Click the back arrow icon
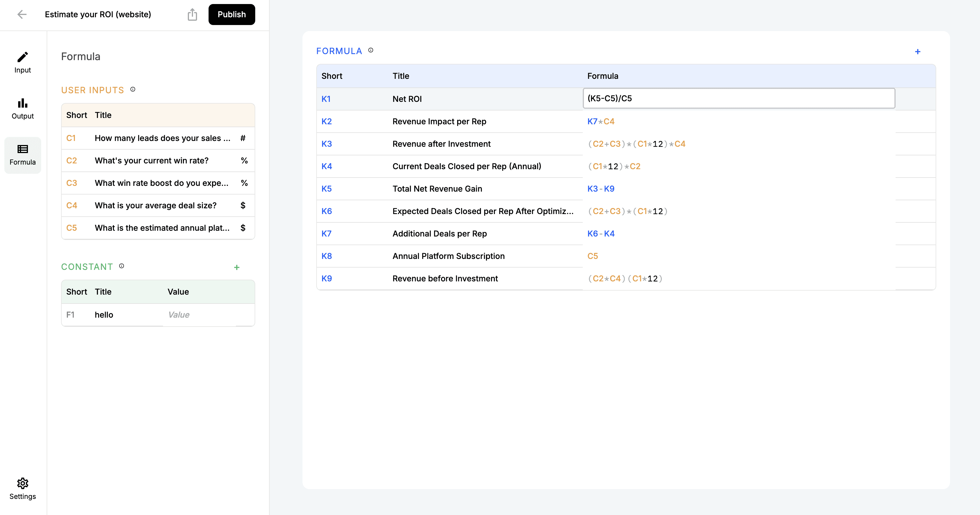The width and height of the screenshot is (980, 515). coord(22,14)
